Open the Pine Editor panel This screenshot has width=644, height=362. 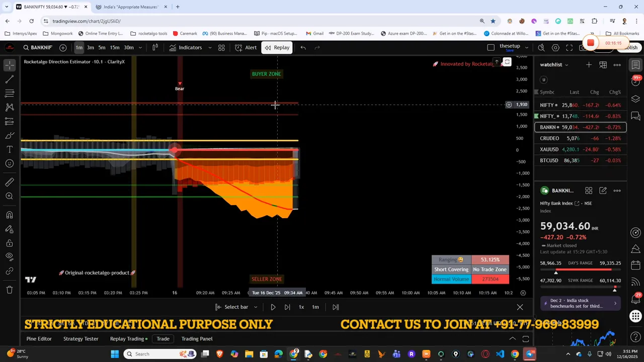click(39, 338)
